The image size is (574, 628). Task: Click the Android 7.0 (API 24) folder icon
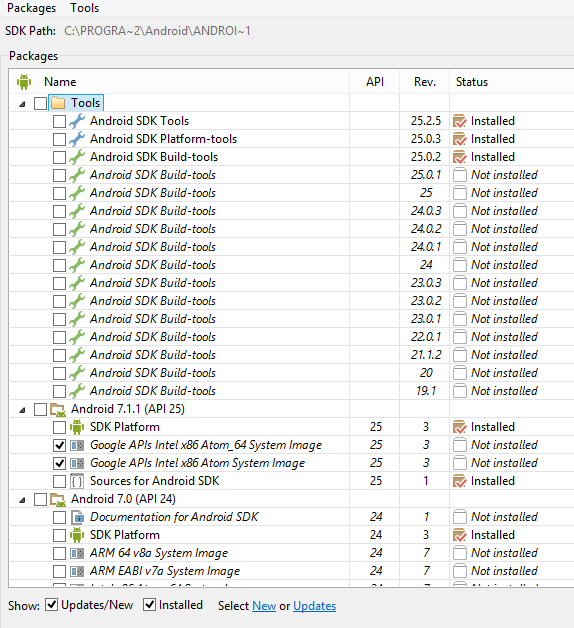[x=58, y=499]
